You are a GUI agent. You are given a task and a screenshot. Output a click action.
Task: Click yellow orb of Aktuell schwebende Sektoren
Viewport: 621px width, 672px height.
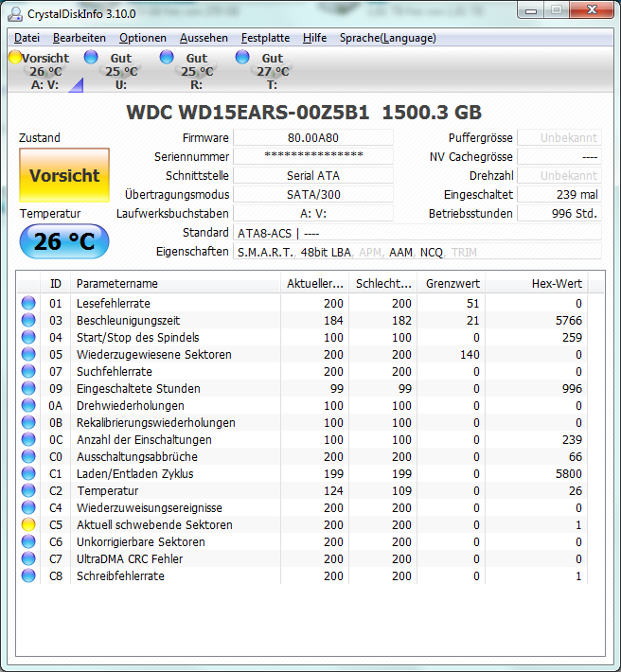point(28,524)
